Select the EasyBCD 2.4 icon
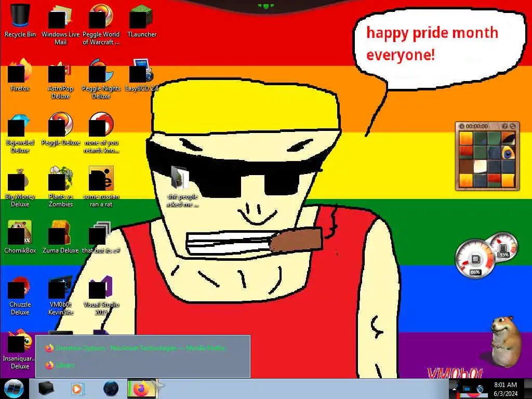The width and height of the screenshot is (532, 399). pyautogui.click(x=141, y=75)
